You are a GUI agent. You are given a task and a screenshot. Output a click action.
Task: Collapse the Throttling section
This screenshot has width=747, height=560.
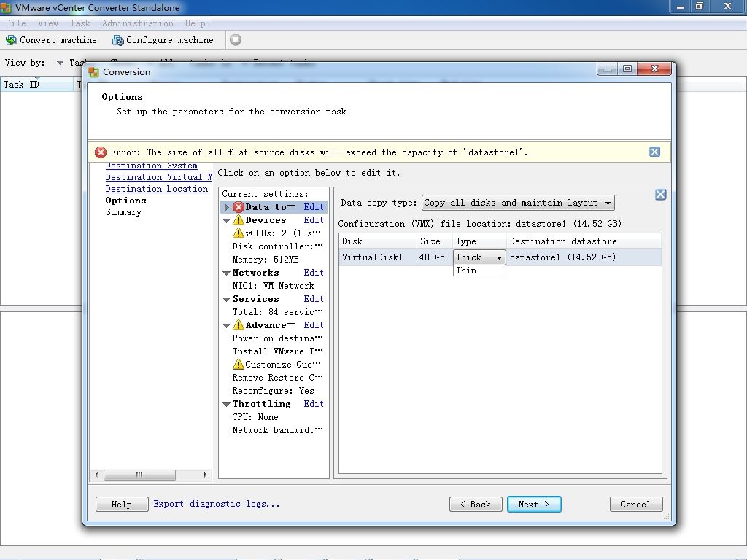pyautogui.click(x=227, y=404)
